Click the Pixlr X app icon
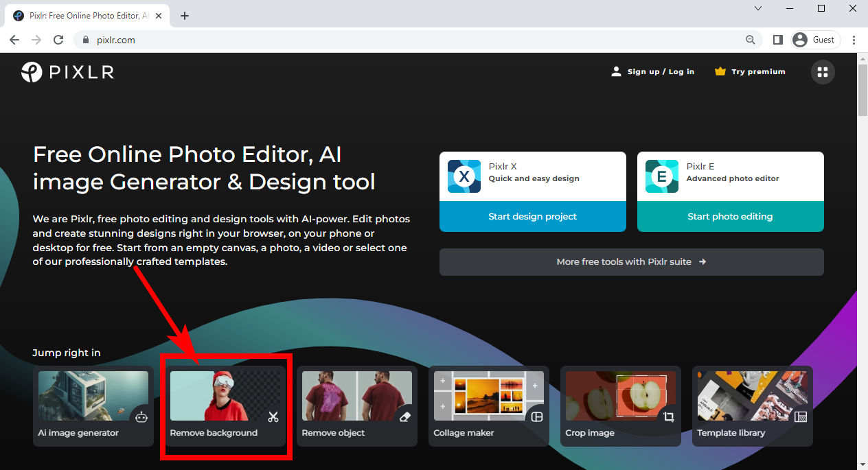This screenshot has height=470, width=868. tap(464, 176)
